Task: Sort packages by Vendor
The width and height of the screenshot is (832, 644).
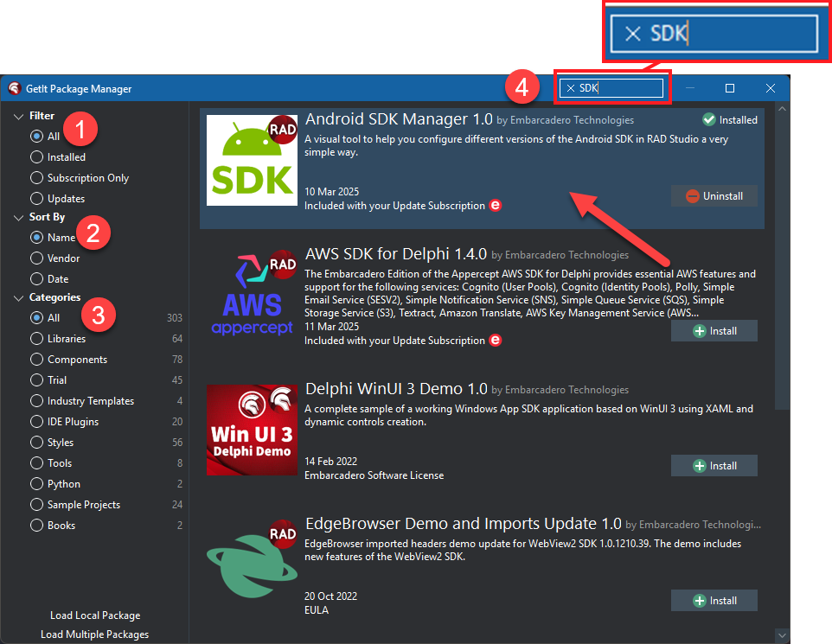Action: [x=55, y=258]
